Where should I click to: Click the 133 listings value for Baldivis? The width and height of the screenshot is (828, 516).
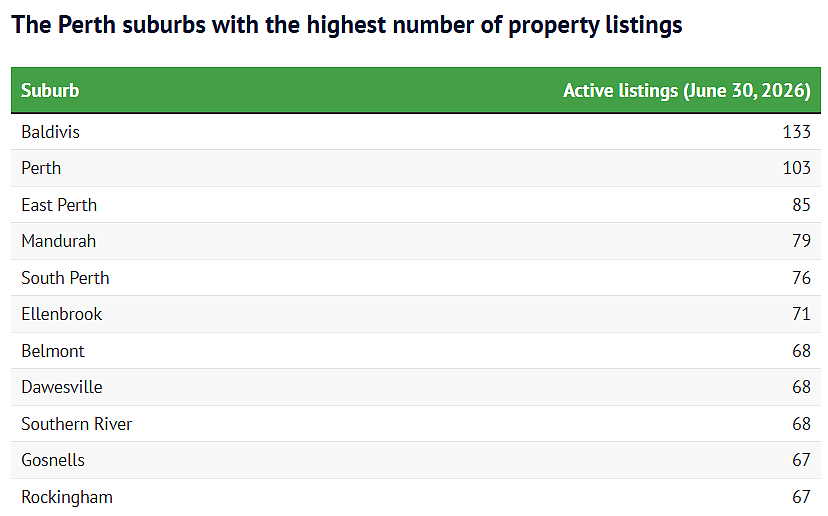[x=796, y=132]
